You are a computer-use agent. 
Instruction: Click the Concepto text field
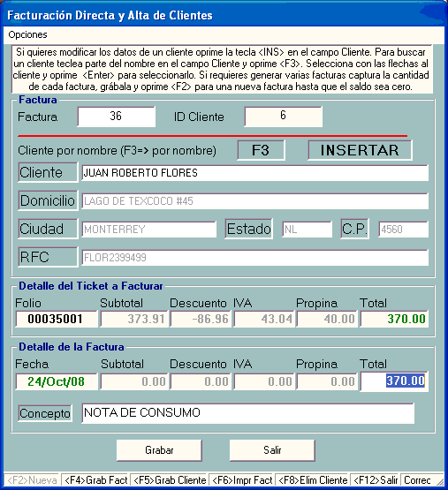[247, 413]
